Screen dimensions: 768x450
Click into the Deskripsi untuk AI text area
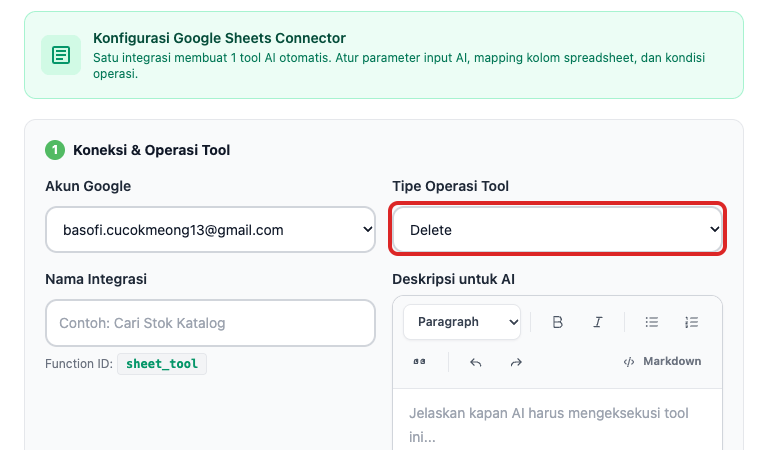[x=557, y=421]
